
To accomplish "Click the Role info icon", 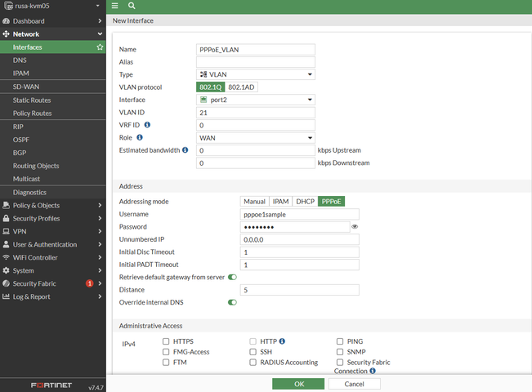I will pos(140,137).
